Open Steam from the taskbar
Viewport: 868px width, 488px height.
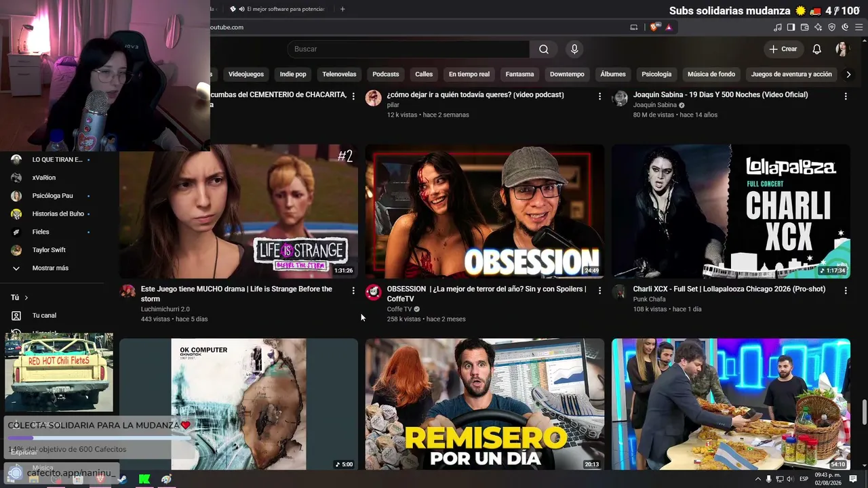point(121,479)
